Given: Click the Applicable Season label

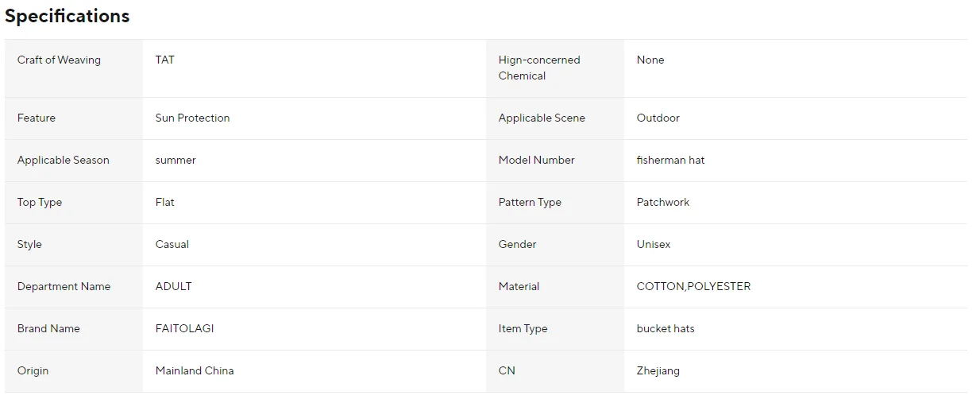Looking at the screenshot, I should (x=64, y=161).
